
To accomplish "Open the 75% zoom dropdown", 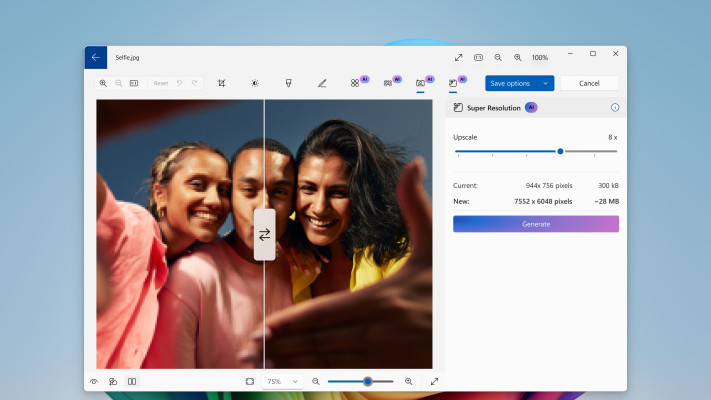I will click(282, 382).
